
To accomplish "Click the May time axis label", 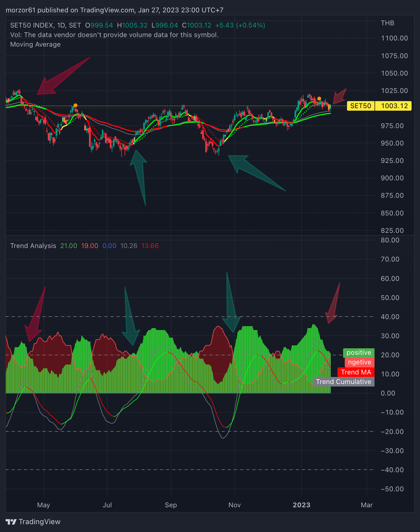I will 44,505.
